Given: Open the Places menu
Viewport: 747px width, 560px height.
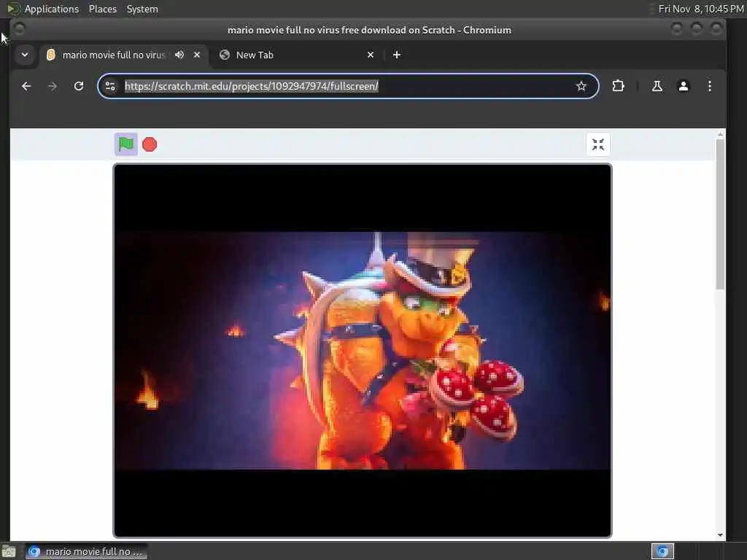Looking at the screenshot, I should point(102,9).
